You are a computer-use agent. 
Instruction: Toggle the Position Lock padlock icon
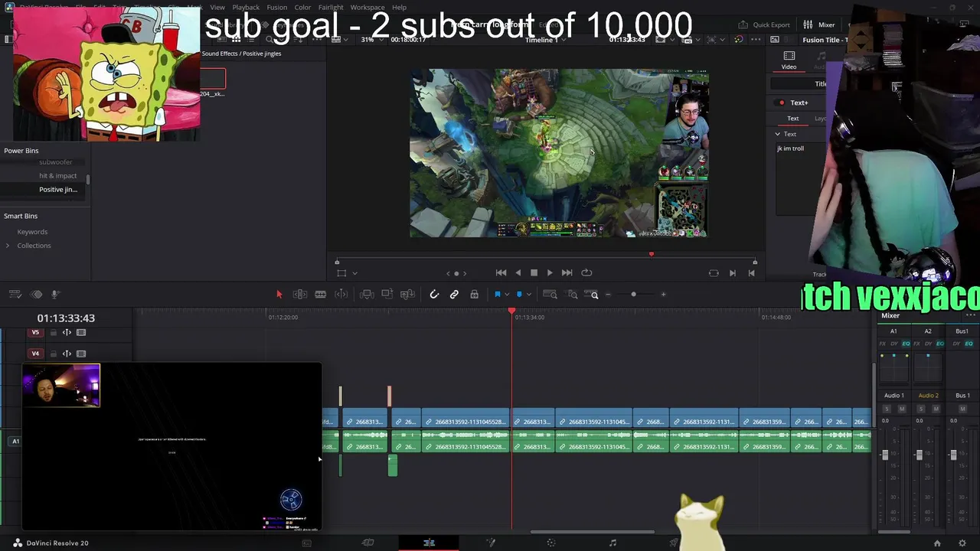(474, 295)
